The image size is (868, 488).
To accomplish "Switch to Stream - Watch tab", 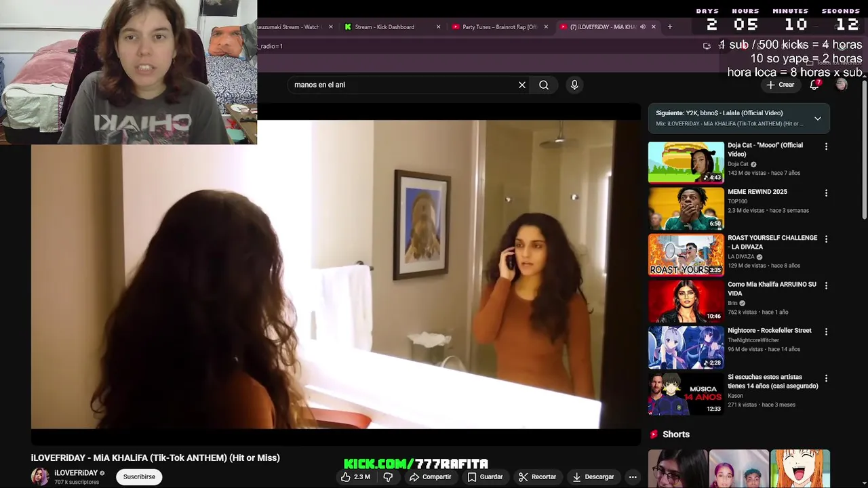I will (x=293, y=27).
